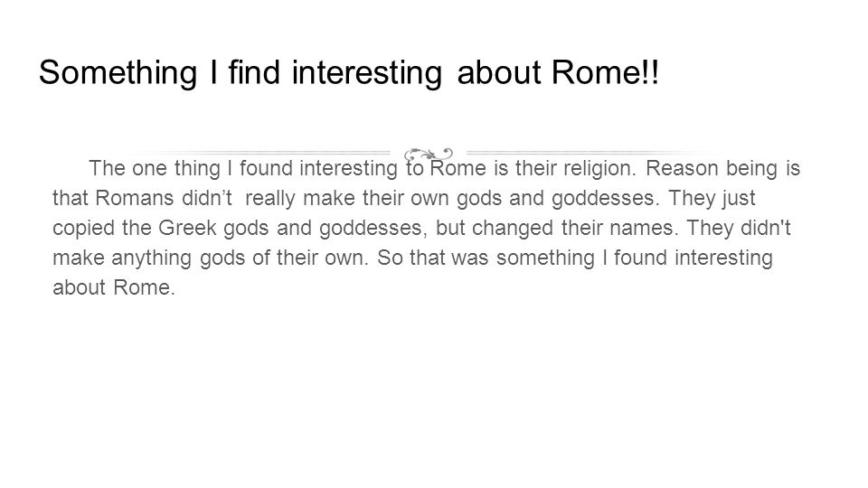Click the word "copied" starting third line

[x=83, y=229]
